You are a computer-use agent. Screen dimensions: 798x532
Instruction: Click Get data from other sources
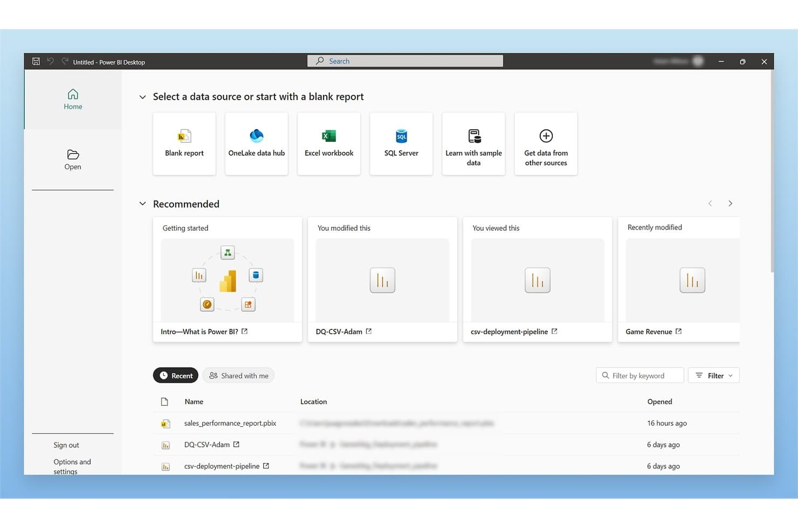[x=546, y=144]
